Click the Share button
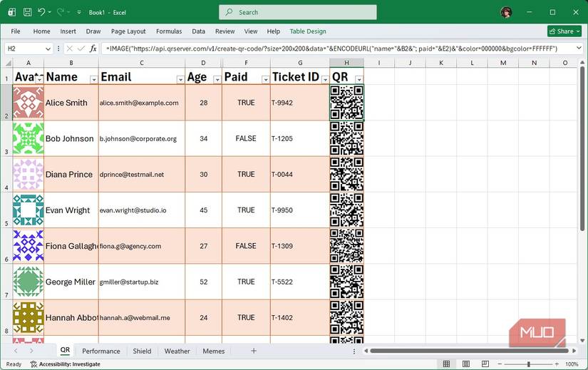Image resolution: width=588 pixels, height=370 pixels. (x=564, y=31)
